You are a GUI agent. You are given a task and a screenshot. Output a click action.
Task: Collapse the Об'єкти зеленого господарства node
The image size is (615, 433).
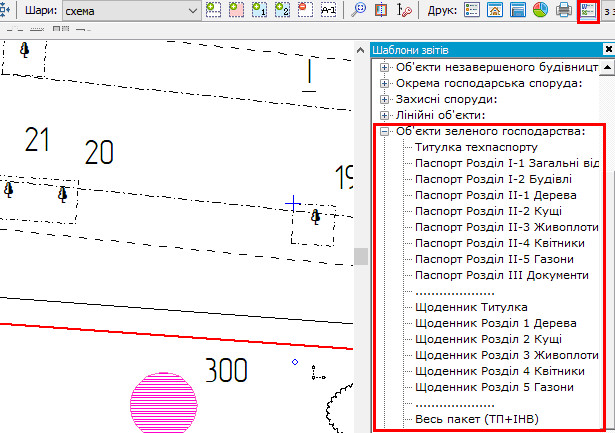point(385,132)
